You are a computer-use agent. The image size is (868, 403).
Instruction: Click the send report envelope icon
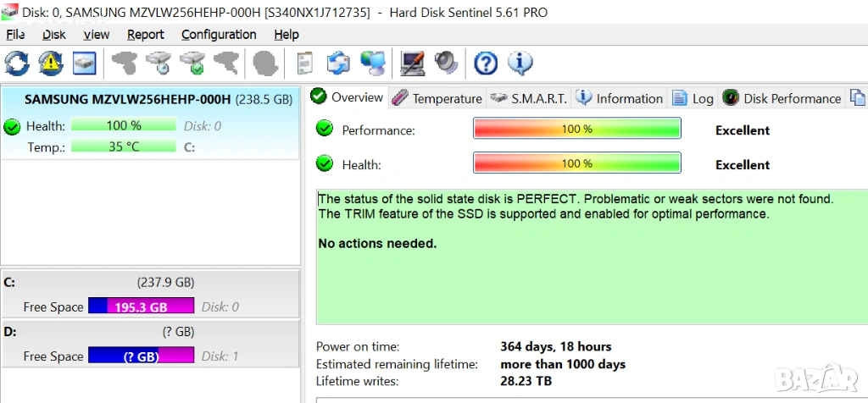pyautogui.click(x=338, y=63)
